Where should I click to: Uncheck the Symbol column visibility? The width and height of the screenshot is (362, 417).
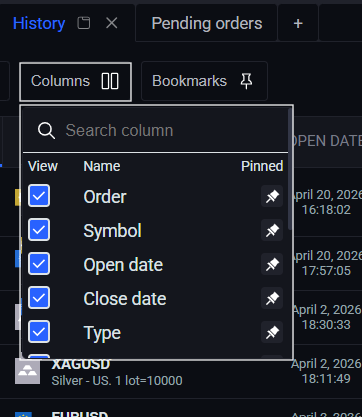tap(39, 230)
